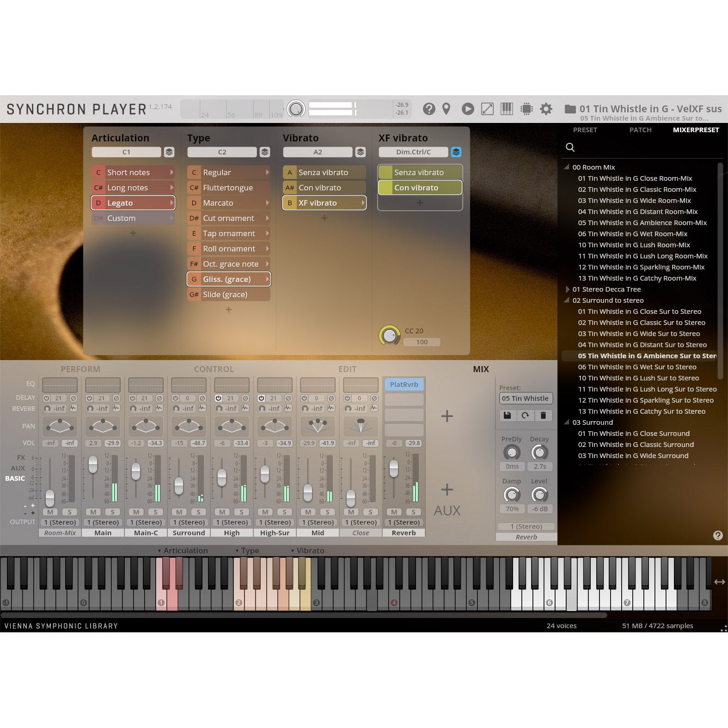Click the help icon below the preset list
The image size is (728, 728).
[x=718, y=535]
